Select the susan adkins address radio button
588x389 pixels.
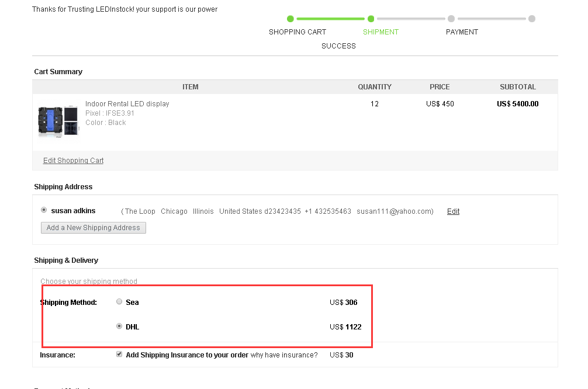(44, 210)
